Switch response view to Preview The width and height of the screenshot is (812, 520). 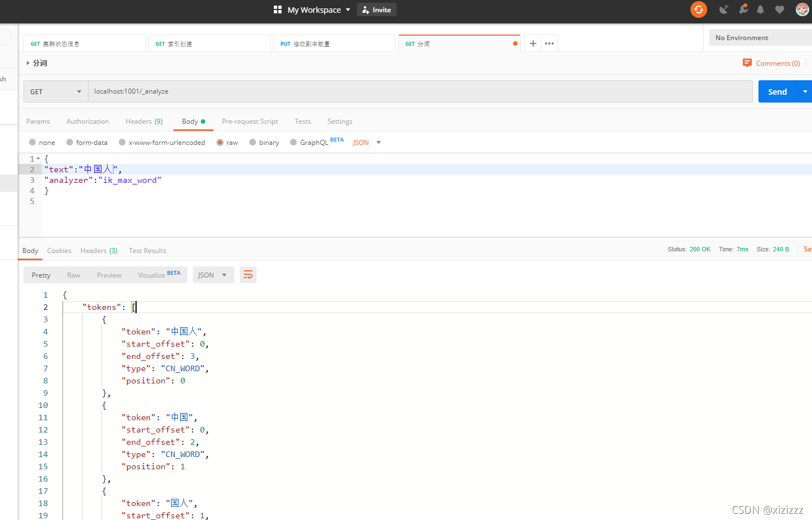109,275
